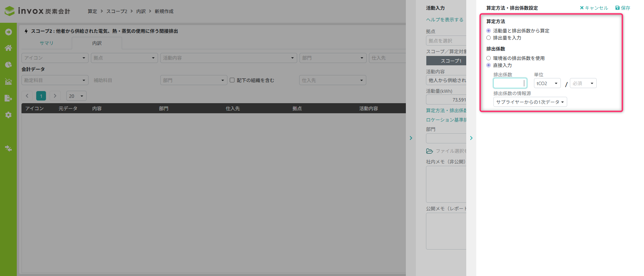
Task: Expand the サプライヤーからの1次データ dropdown
Action: coord(530,102)
